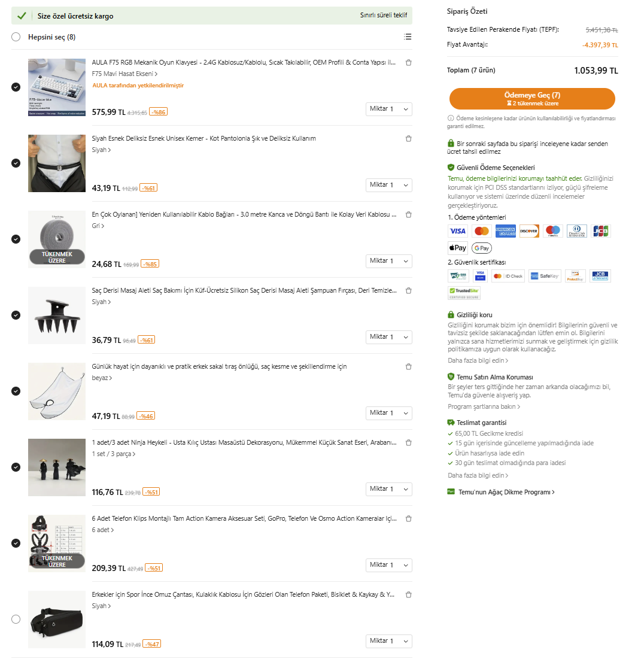Delete the scalp massager brush item
Viewport: 644px width, 659px height.
(408, 290)
